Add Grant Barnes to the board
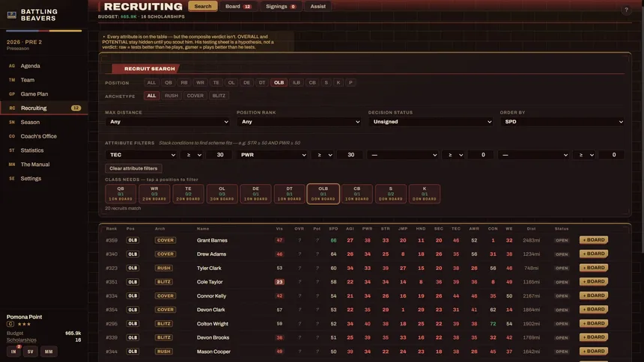644x362 pixels. point(594,239)
